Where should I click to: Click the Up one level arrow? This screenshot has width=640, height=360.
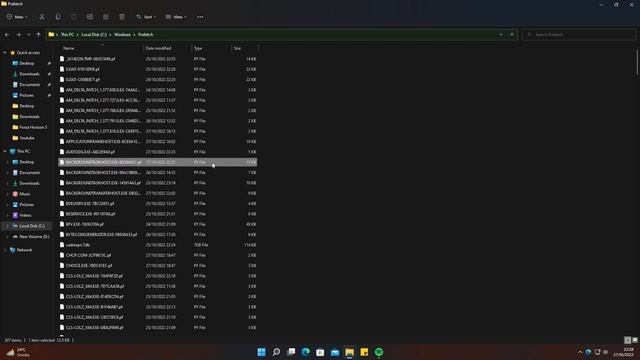pyautogui.click(x=38, y=35)
